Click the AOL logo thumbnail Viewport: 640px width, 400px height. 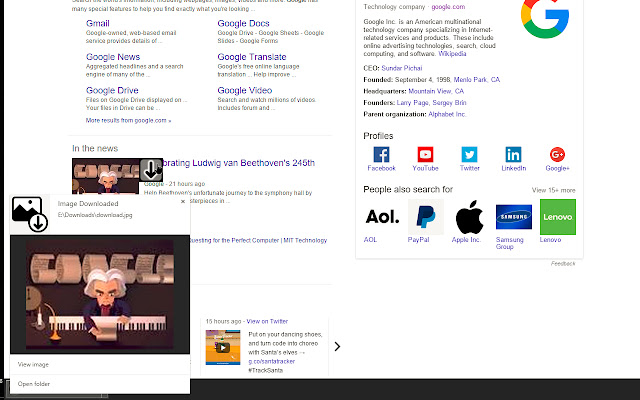point(382,217)
